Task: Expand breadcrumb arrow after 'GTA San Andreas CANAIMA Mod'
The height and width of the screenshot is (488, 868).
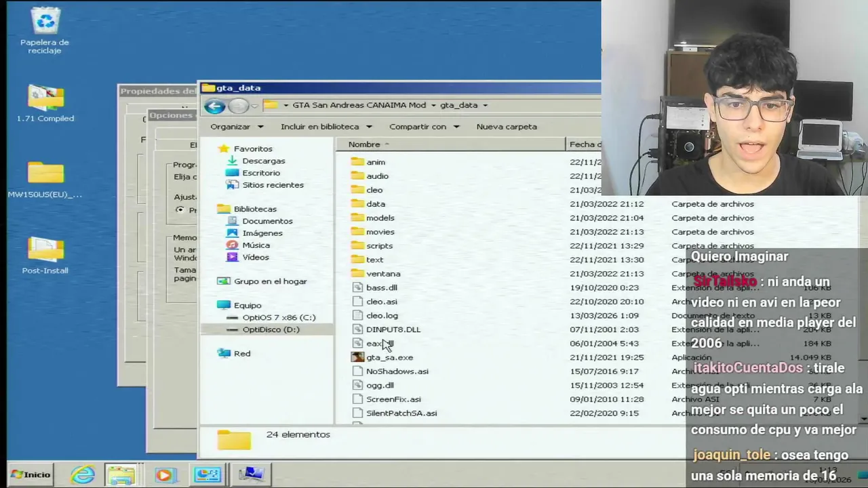Action: (x=433, y=105)
